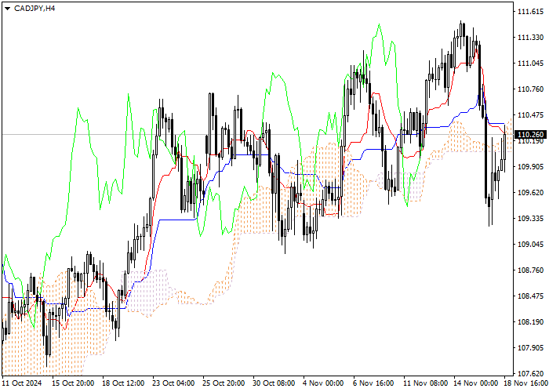
Task: Select the 18 Oct 12:00 time label
Action: coord(123,383)
